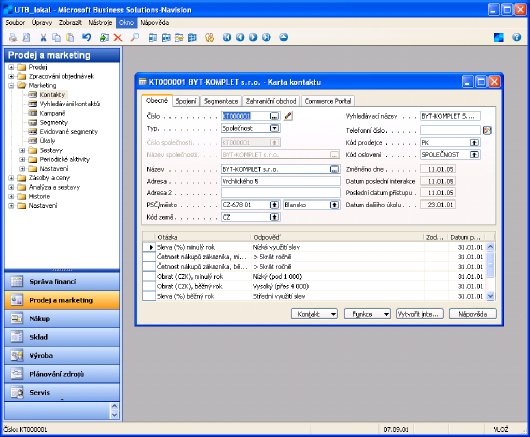Expand the Zpracování objednávek folder

11,76
